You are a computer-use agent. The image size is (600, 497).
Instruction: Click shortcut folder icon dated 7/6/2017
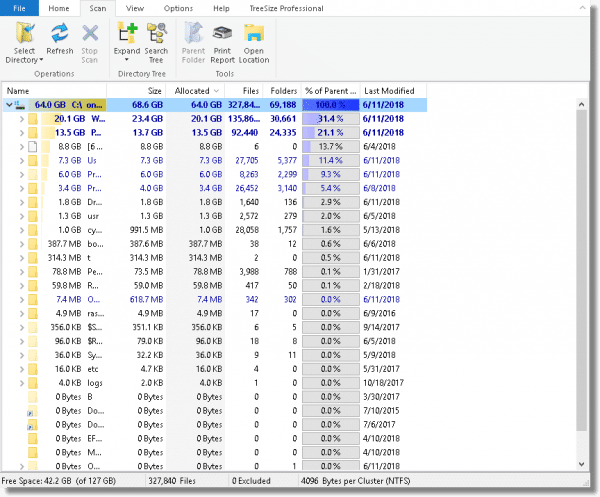(32, 425)
